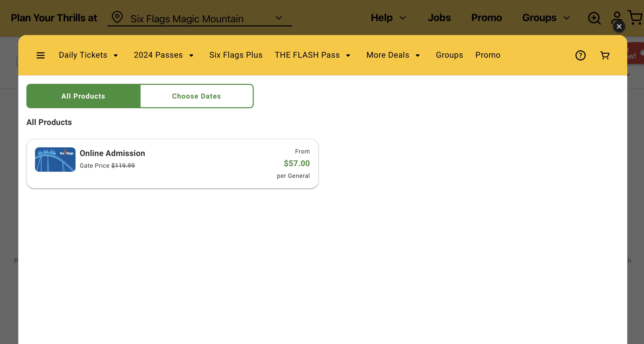Viewport: 644px width, 344px height.
Task: Click the $57.00 price
Action: click(297, 163)
